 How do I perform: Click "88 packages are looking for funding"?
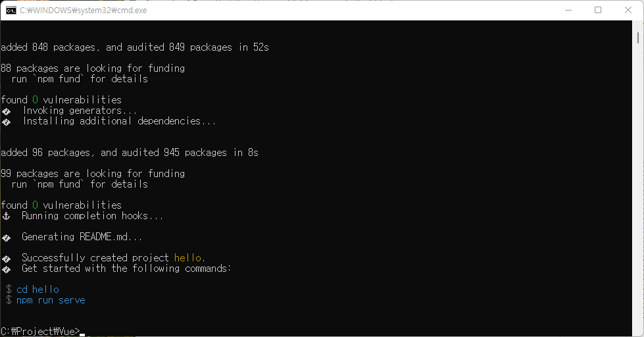coord(93,68)
